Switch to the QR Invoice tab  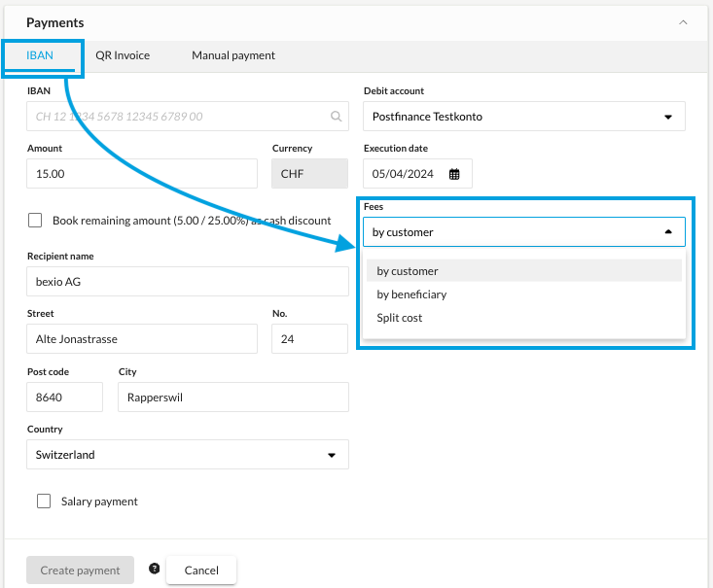click(x=123, y=55)
